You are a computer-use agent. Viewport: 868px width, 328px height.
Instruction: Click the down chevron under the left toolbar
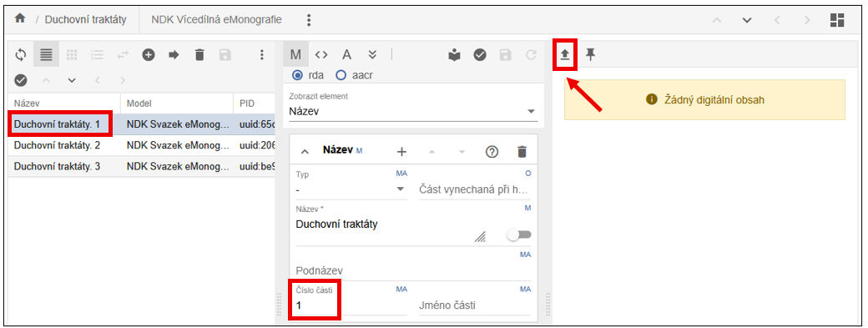pos(72,81)
